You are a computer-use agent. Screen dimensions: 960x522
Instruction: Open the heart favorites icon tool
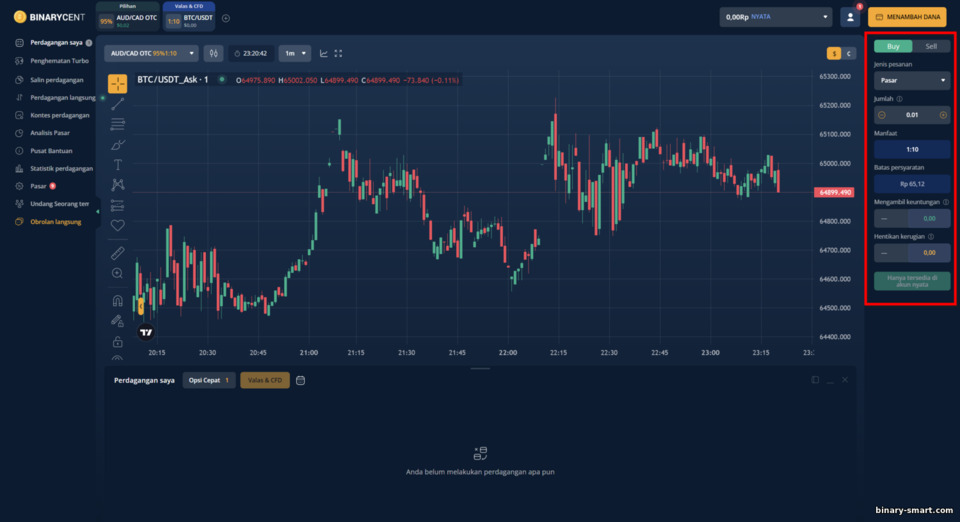(x=118, y=225)
